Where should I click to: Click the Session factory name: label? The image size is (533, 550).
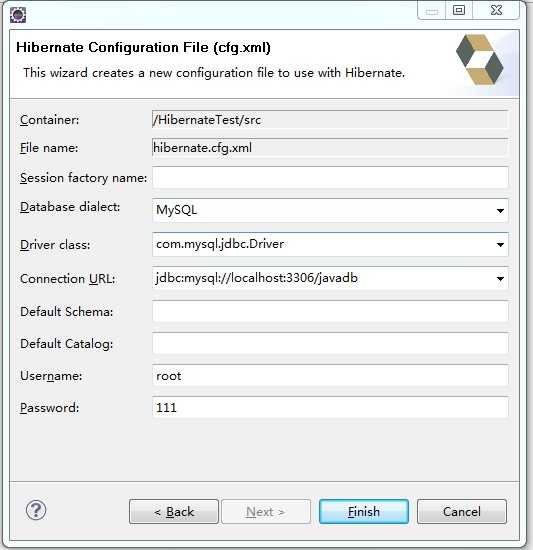(83, 178)
